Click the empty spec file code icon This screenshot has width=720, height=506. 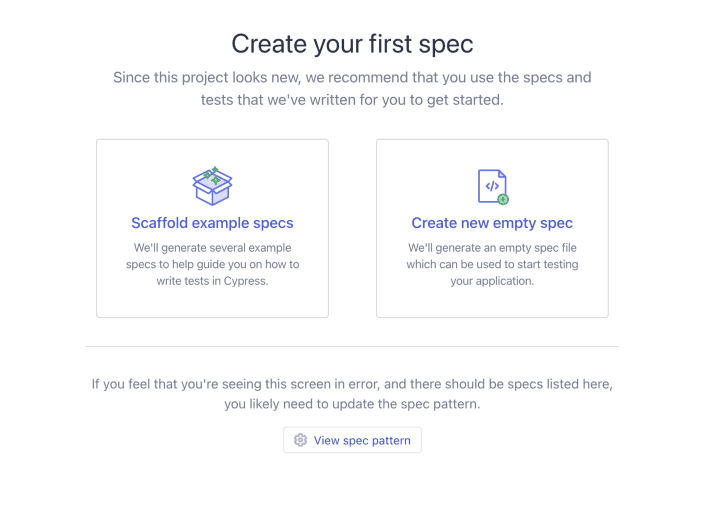[491, 186]
